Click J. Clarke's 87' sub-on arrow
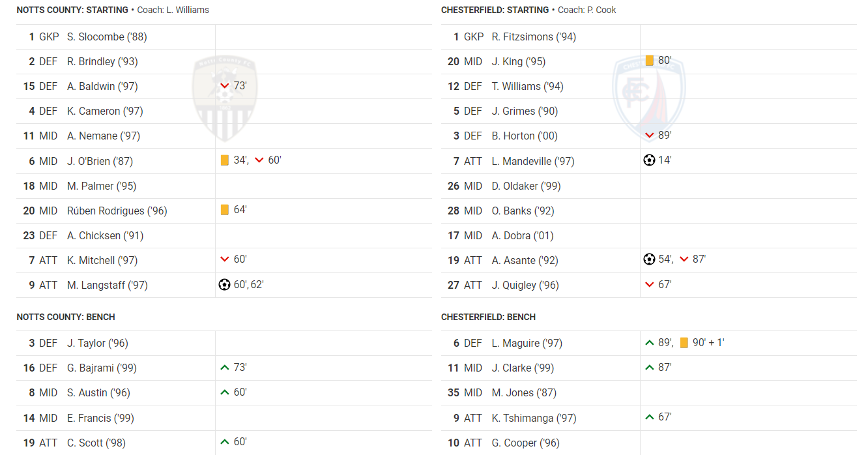The width and height of the screenshot is (868, 455). point(649,367)
